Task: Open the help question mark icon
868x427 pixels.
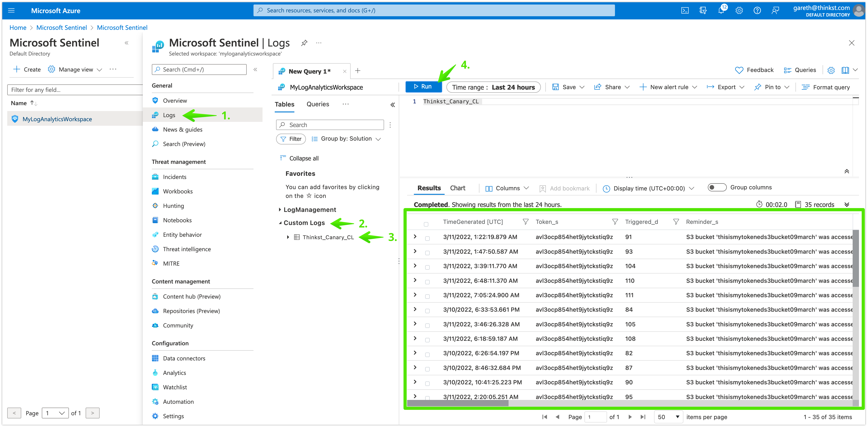Action: [757, 10]
